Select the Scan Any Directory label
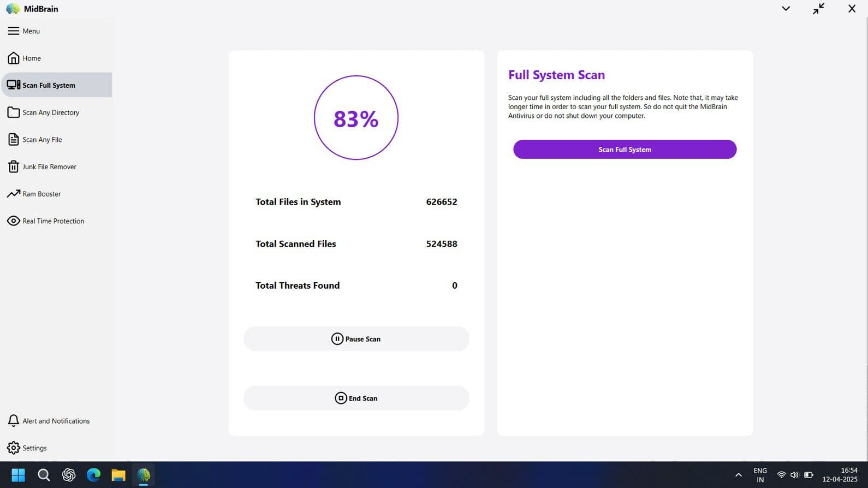868x488 pixels. click(51, 112)
